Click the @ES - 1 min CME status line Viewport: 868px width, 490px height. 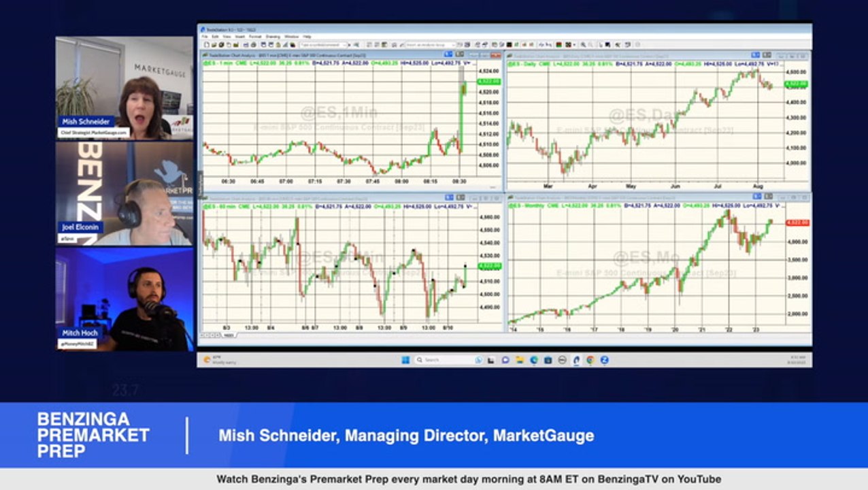click(337, 63)
